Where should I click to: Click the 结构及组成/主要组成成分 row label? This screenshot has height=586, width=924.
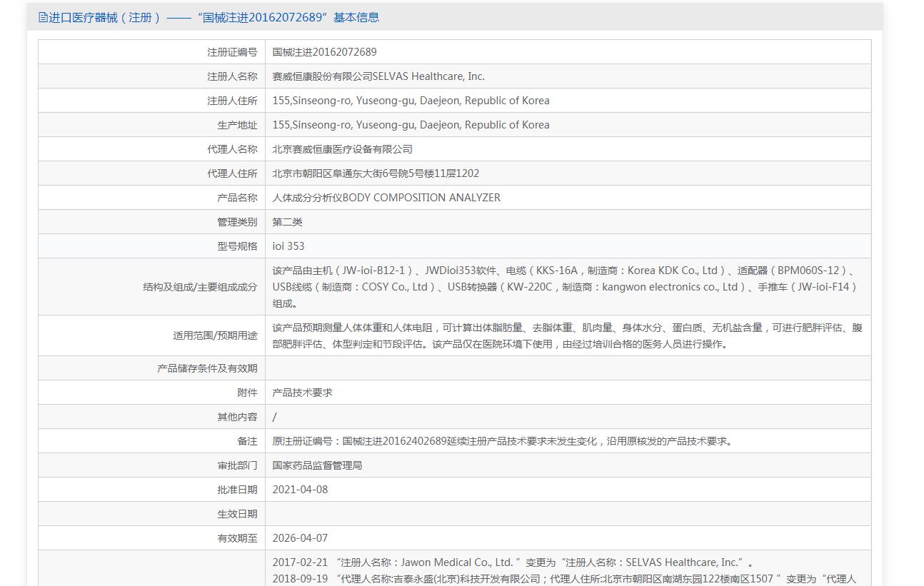(x=200, y=287)
